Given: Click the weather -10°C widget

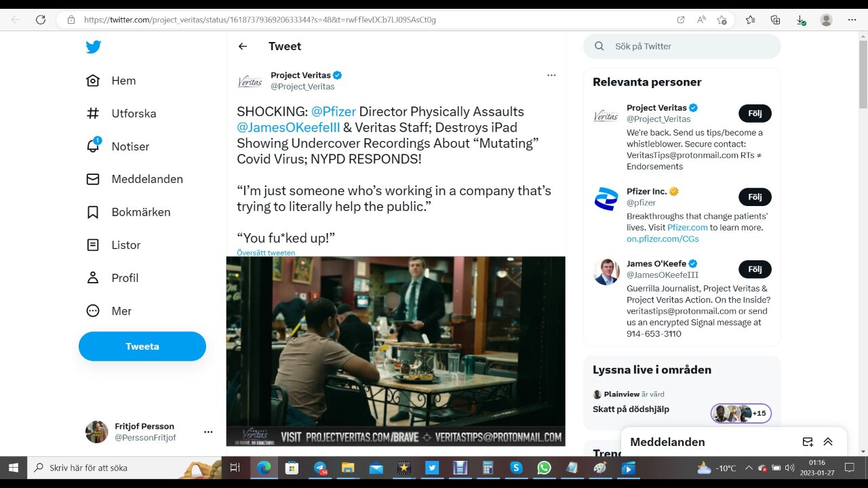Looking at the screenshot, I should 717,468.
